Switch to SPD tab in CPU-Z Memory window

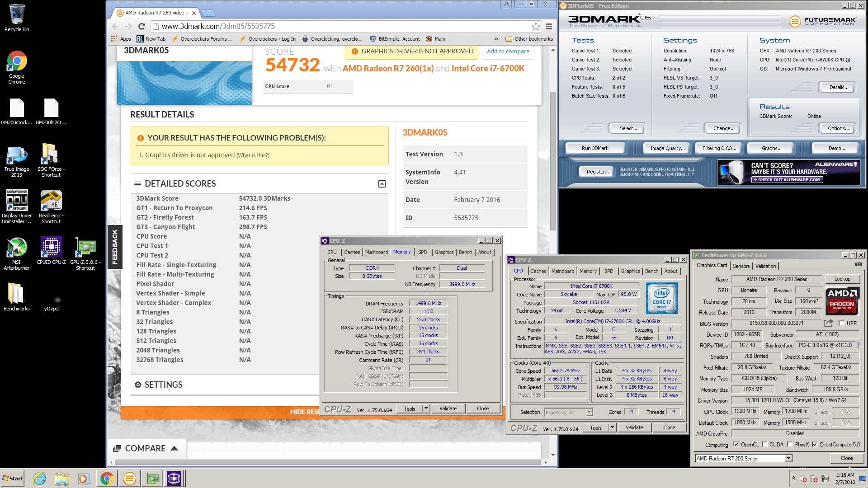click(423, 252)
